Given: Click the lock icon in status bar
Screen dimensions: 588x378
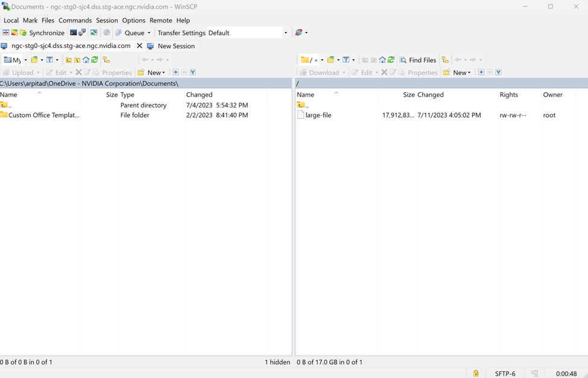Looking at the screenshot, I should click(x=475, y=374).
